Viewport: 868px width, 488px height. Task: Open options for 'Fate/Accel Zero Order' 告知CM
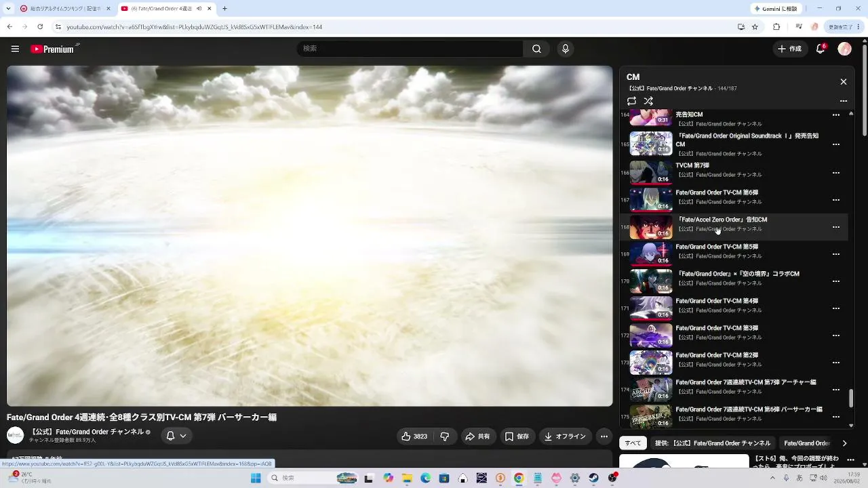click(836, 227)
